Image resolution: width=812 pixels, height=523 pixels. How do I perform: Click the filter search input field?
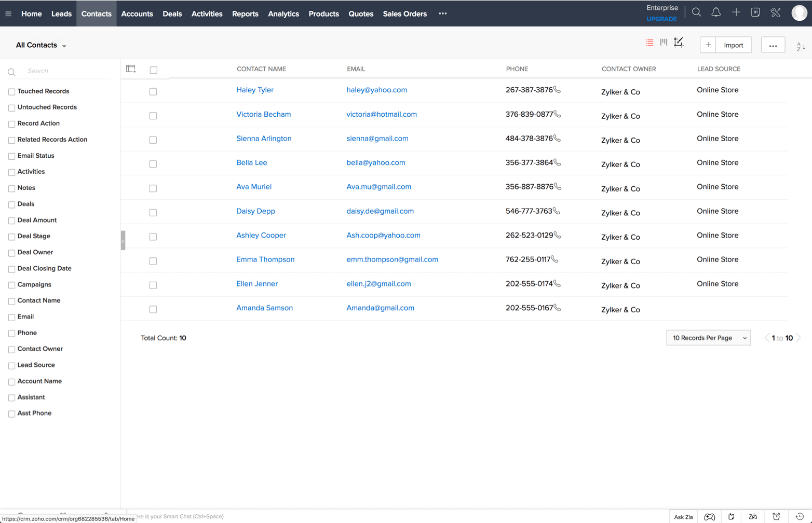67,71
